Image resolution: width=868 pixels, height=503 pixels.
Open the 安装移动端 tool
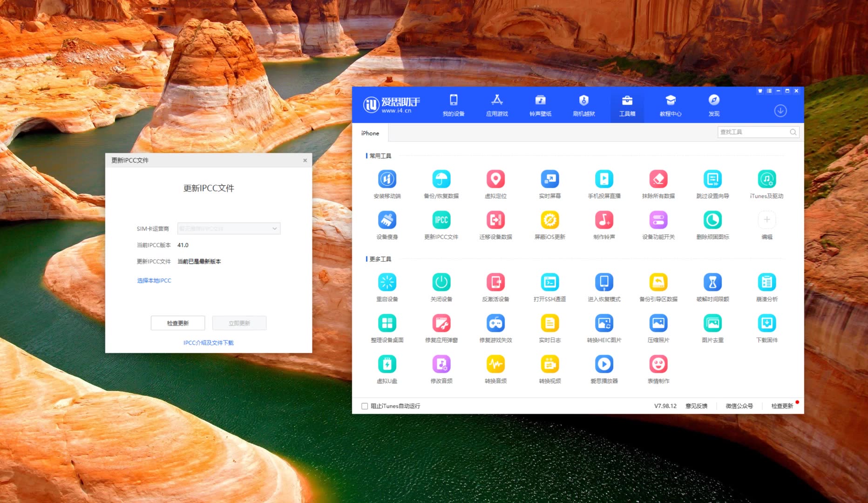[x=387, y=179]
